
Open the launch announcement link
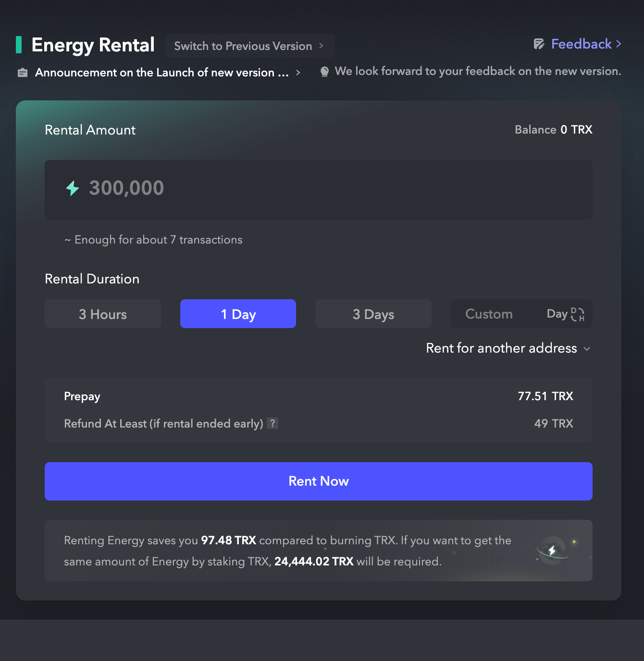[162, 73]
